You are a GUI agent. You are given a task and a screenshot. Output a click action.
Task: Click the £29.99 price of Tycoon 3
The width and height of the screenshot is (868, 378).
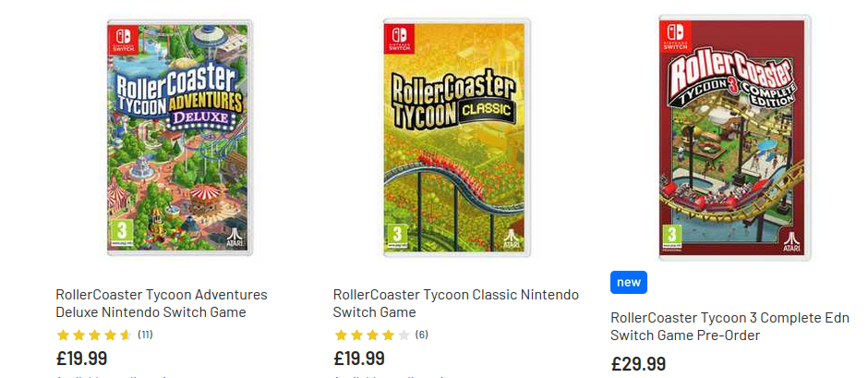click(x=637, y=364)
